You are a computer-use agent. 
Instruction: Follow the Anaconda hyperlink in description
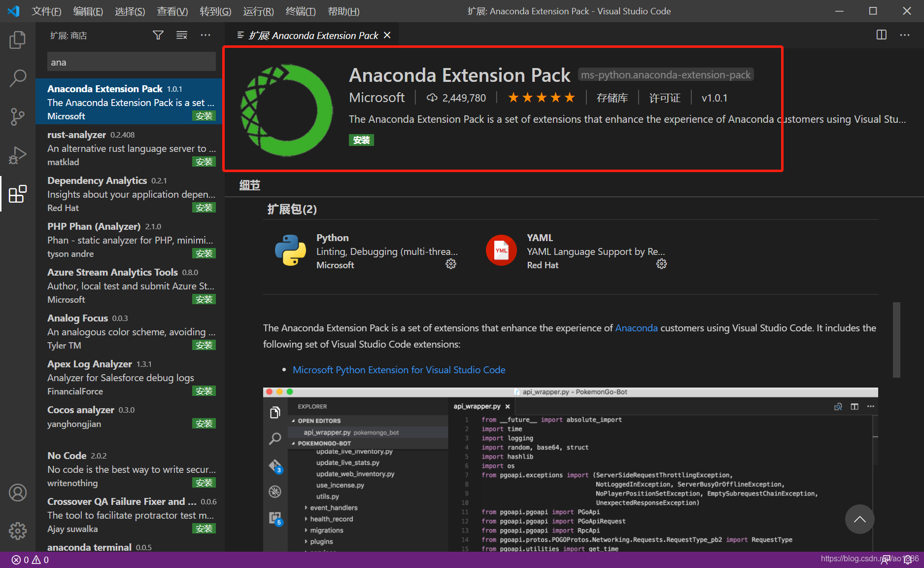636,328
